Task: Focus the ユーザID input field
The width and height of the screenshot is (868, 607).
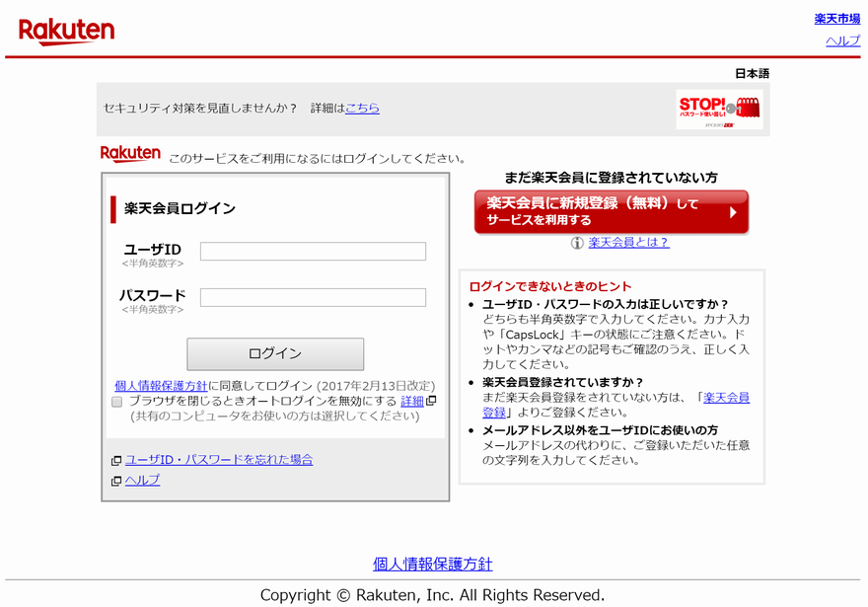Action: point(313,252)
